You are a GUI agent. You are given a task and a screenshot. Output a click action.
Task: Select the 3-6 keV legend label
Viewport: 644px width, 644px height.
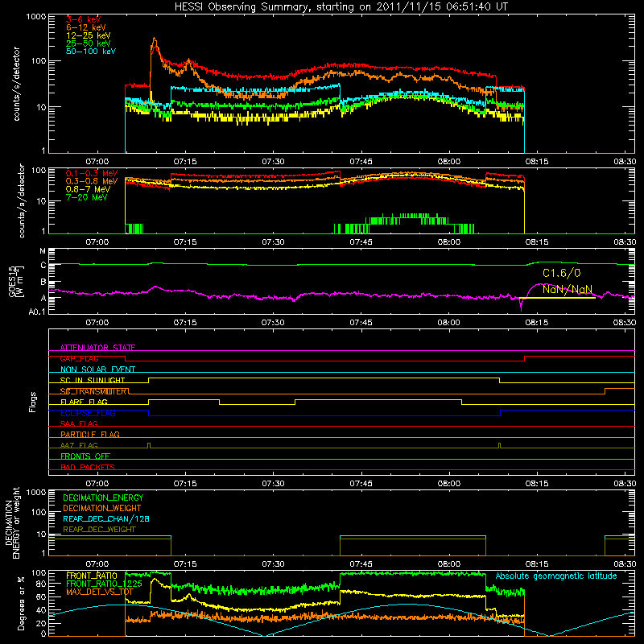pos(84,19)
